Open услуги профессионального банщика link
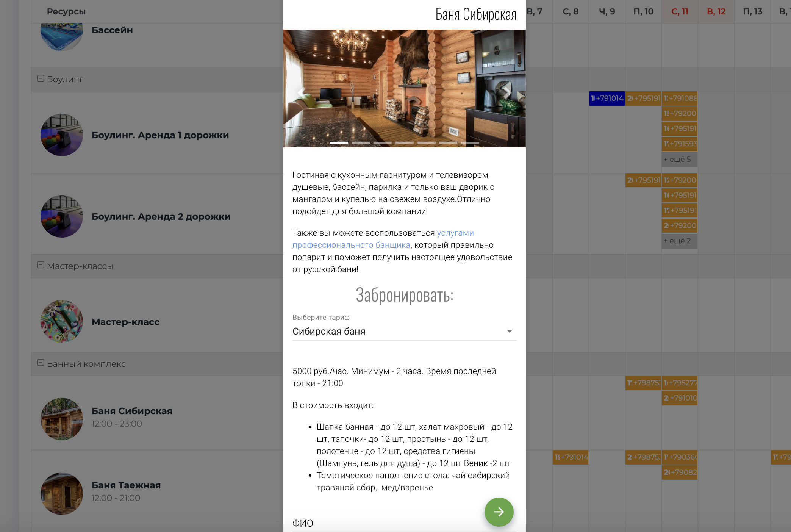 tap(351, 245)
